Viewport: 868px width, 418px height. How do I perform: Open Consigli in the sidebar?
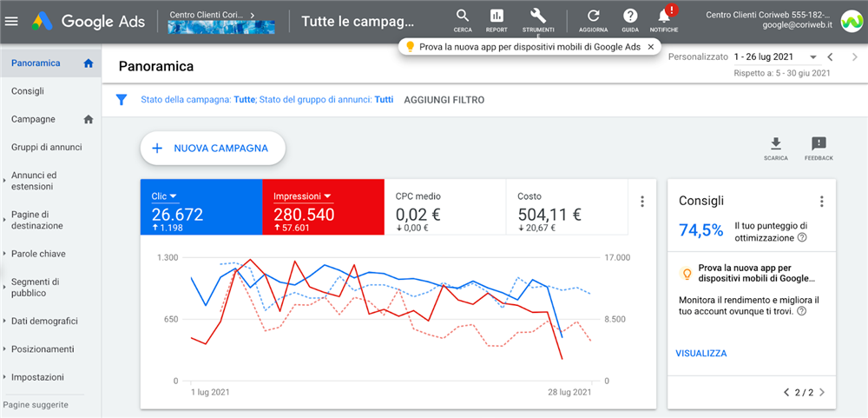tap(28, 91)
